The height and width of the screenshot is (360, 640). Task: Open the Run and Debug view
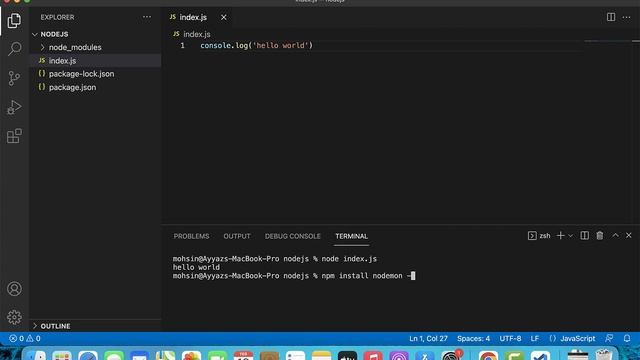[x=14, y=107]
